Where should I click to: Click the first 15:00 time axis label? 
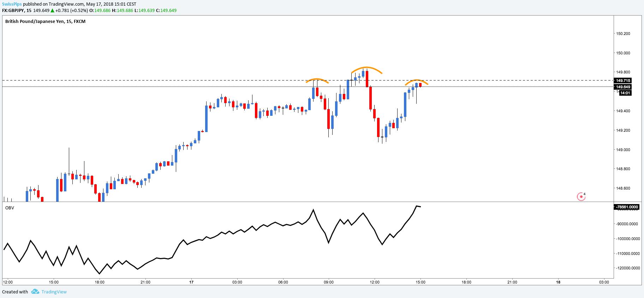54,282
